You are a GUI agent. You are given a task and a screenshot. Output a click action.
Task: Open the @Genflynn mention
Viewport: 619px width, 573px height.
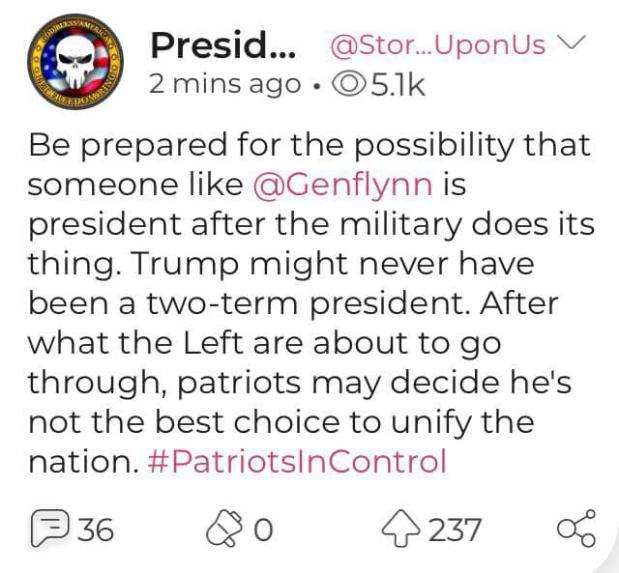pyautogui.click(x=342, y=185)
